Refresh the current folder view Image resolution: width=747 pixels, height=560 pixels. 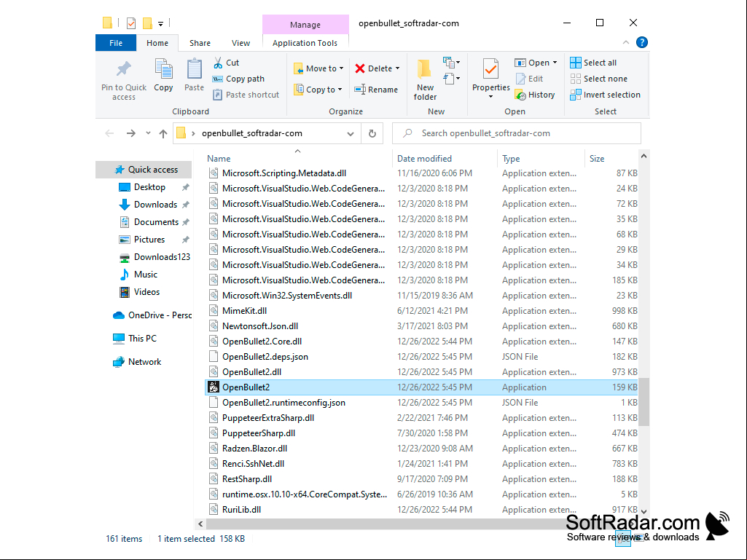[x=372, y=133]
